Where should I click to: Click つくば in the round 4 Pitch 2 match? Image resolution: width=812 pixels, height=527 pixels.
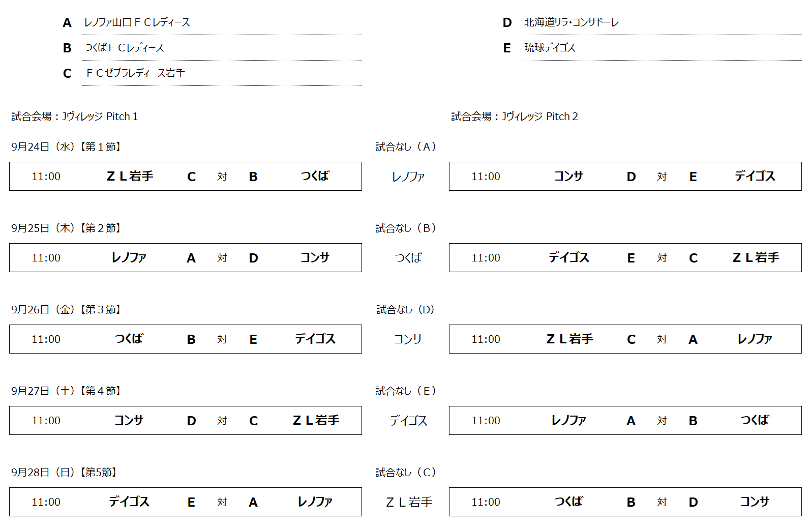pyautogui.click(x=755, y=421)
